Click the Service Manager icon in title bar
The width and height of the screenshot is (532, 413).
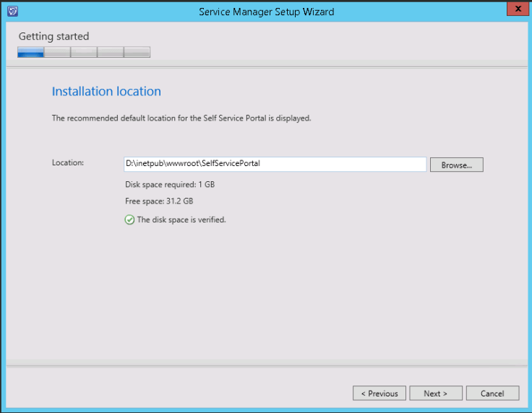[x=12, y=12]
